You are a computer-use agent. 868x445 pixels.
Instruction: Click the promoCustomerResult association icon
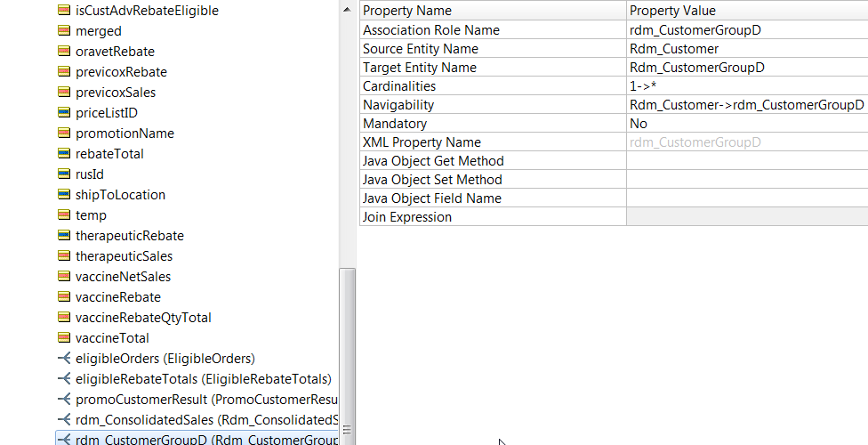pyautogui.click(x=64, y=400)
